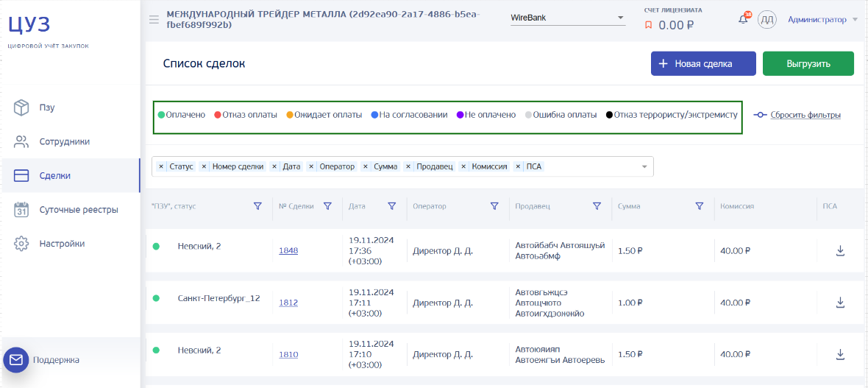Toggle На согласовании status filter
Screen dimensions: 868x388
409,116
